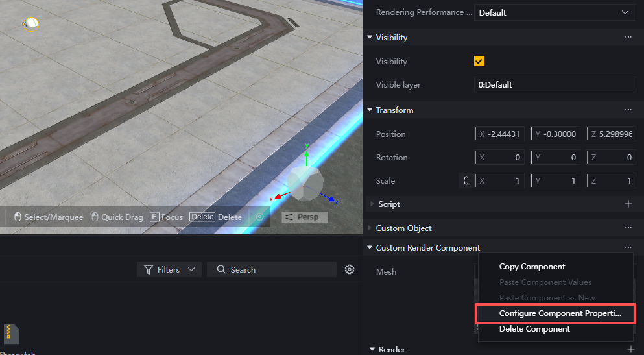Viewport: 644px width, 355px height.
Task: Click the settings gear beside the Search box
Action: (x=350, y=269)
